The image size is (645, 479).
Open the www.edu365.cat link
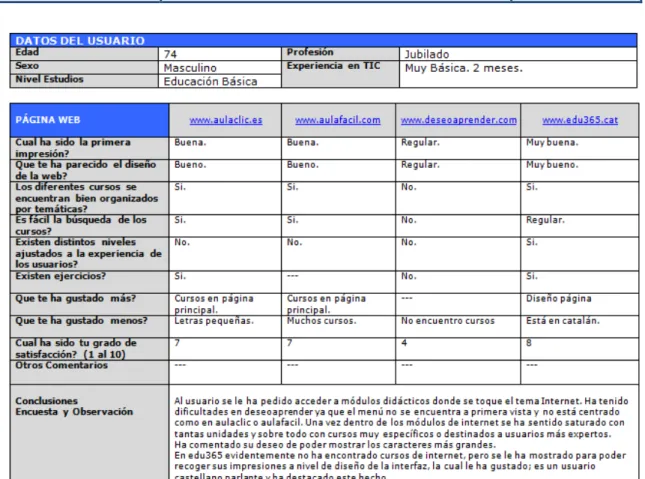(x=580, y=120)
